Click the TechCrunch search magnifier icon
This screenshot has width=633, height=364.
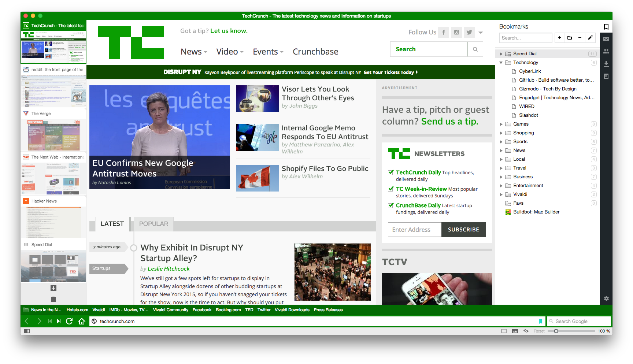point(475,49)
